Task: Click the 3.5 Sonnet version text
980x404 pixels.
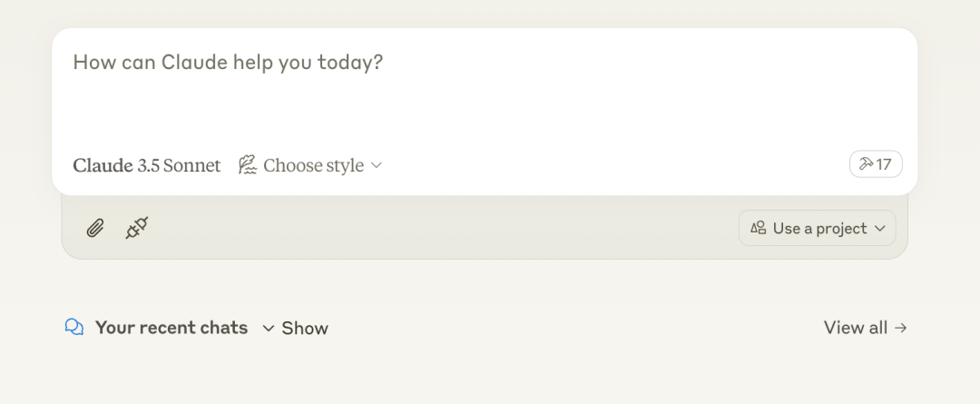Action: tap(180, 165)
